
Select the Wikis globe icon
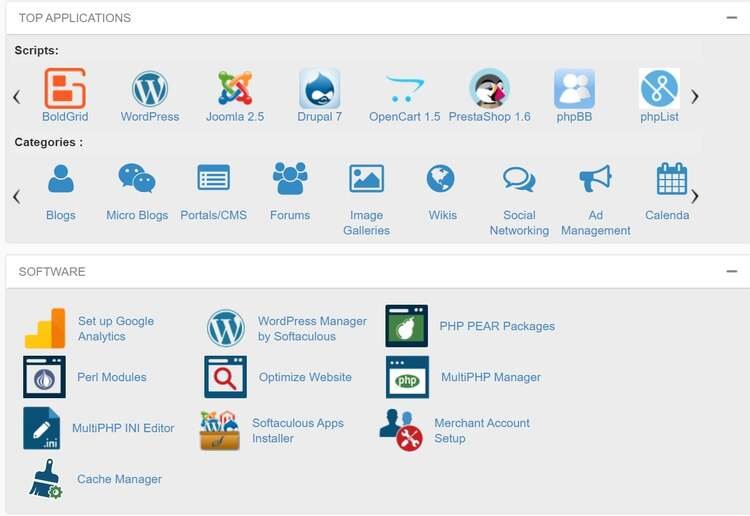[x=441, y=178]
